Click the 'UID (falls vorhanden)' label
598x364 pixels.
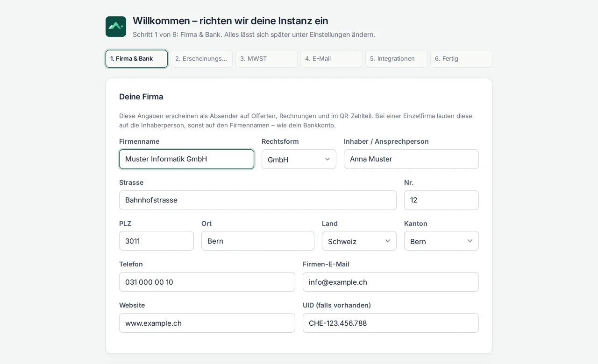[337, 305]
